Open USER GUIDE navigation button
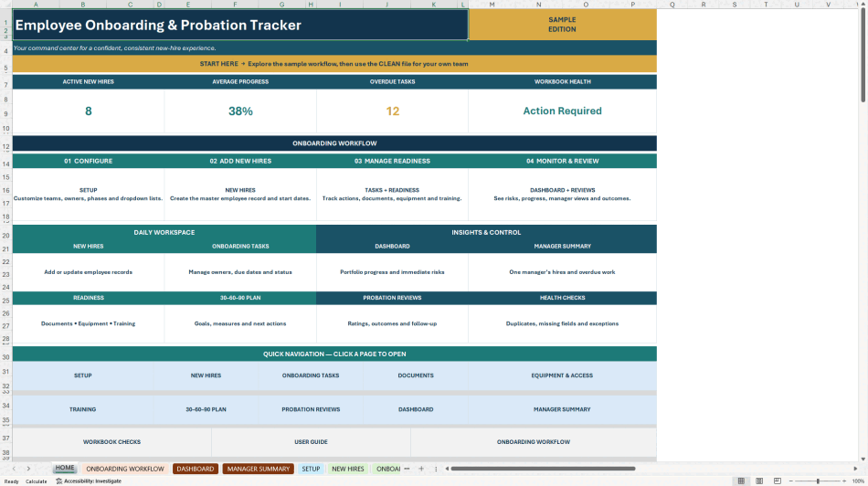This screenshot has width=868, height=486. [x=311, y=442]
